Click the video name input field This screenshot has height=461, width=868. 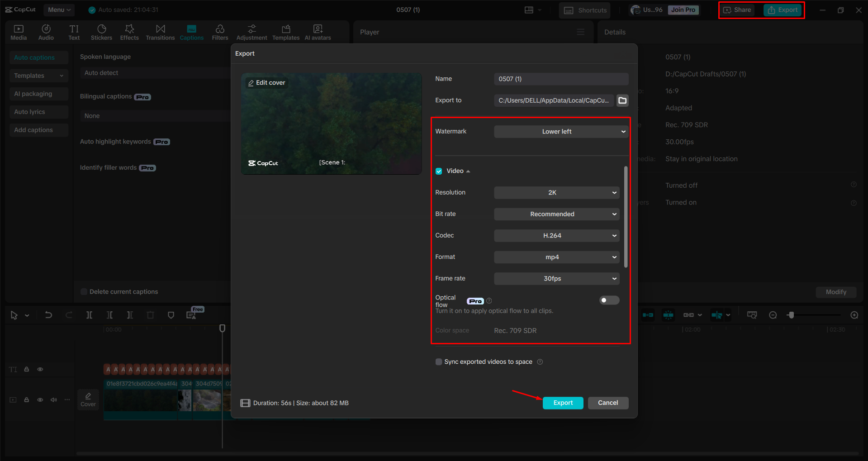560,79
